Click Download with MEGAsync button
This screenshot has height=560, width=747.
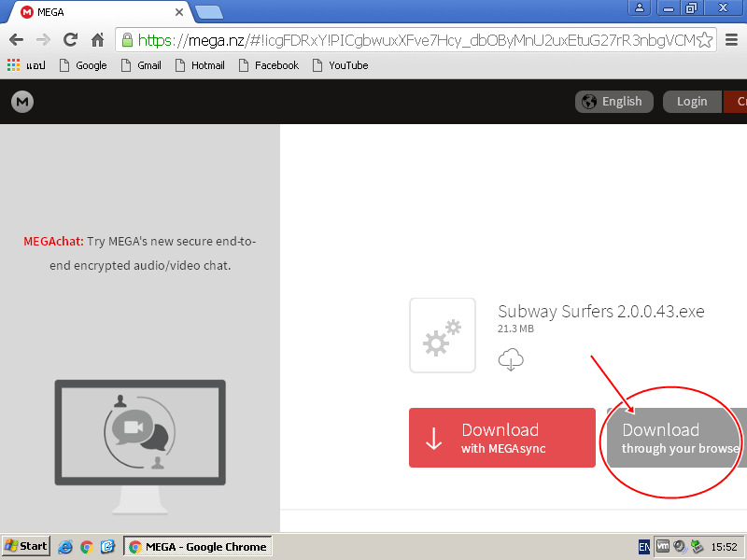502,438
